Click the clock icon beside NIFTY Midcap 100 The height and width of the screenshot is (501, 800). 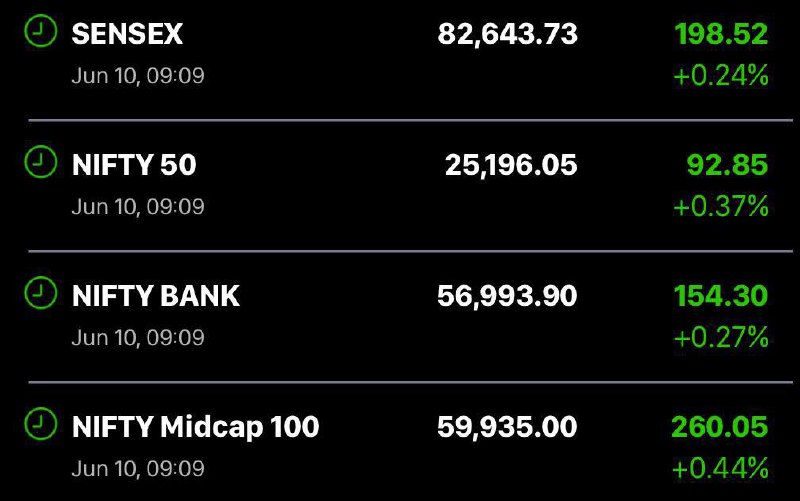(x=41, y=423)
